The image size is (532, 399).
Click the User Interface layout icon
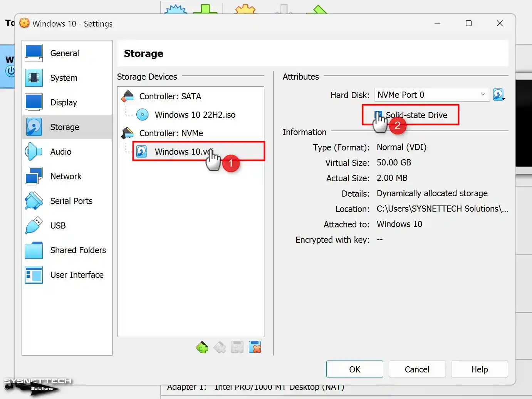(x=34, y=275)
